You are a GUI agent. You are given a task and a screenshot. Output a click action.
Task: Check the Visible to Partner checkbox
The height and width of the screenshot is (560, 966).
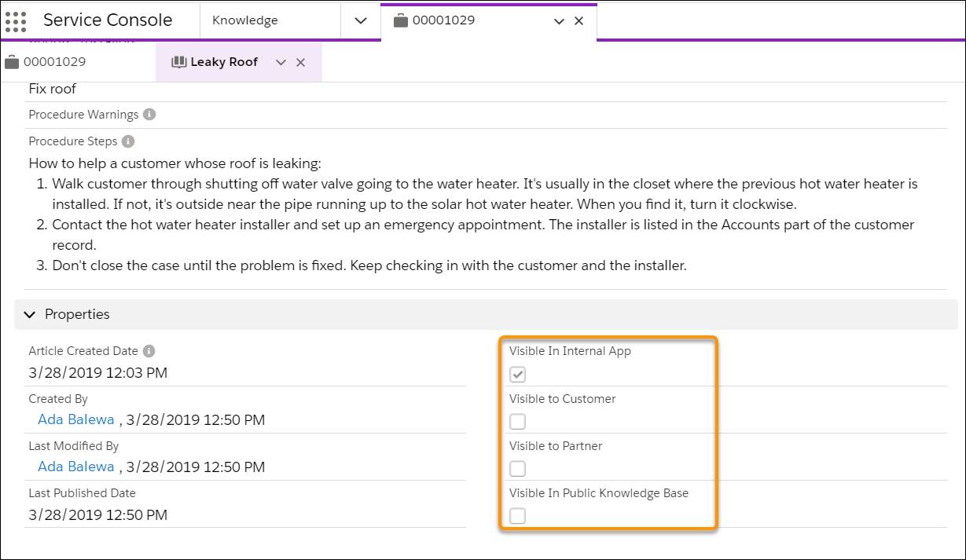coord(517,469)
